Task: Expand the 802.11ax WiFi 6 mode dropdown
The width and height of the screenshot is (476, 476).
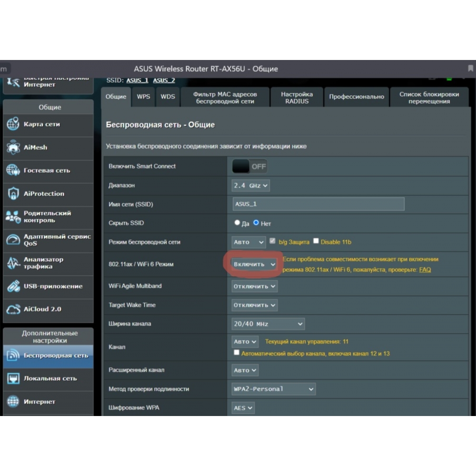Action: [x=254, y=264]
